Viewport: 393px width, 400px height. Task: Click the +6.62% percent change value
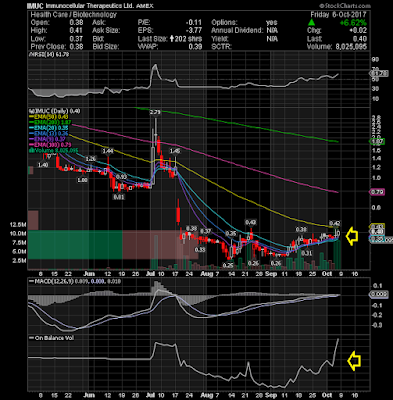coord(353,23)
